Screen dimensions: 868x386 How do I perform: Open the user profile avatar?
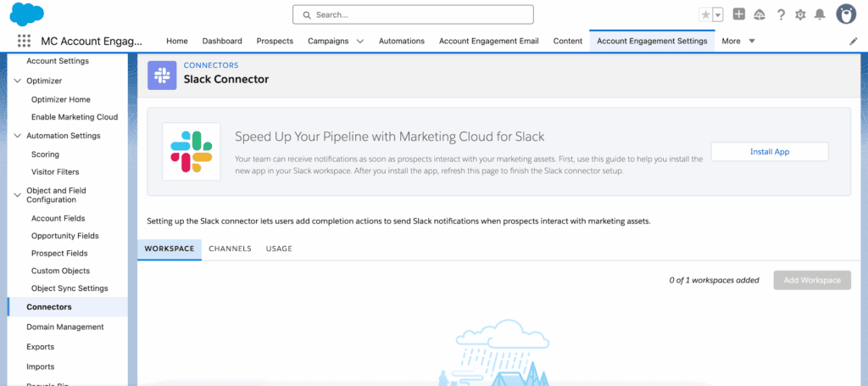tap(846, 14)
